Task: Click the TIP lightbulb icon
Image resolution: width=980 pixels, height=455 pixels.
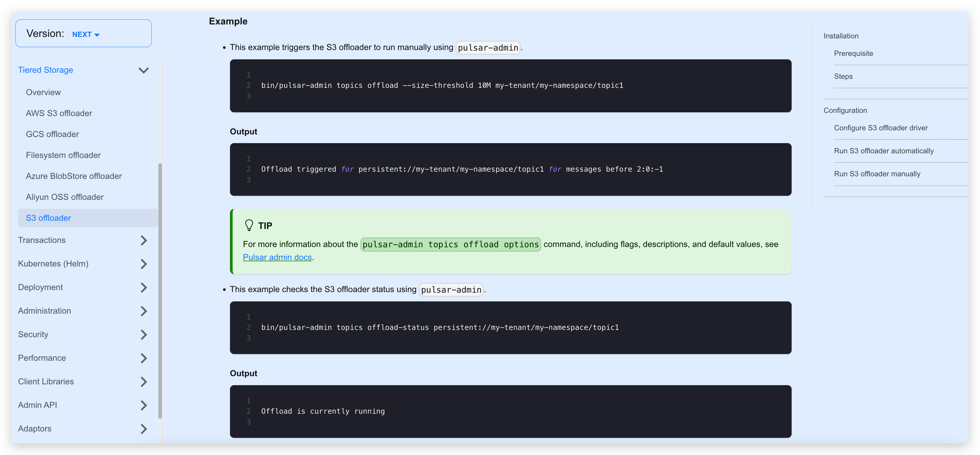Action: 249,225
